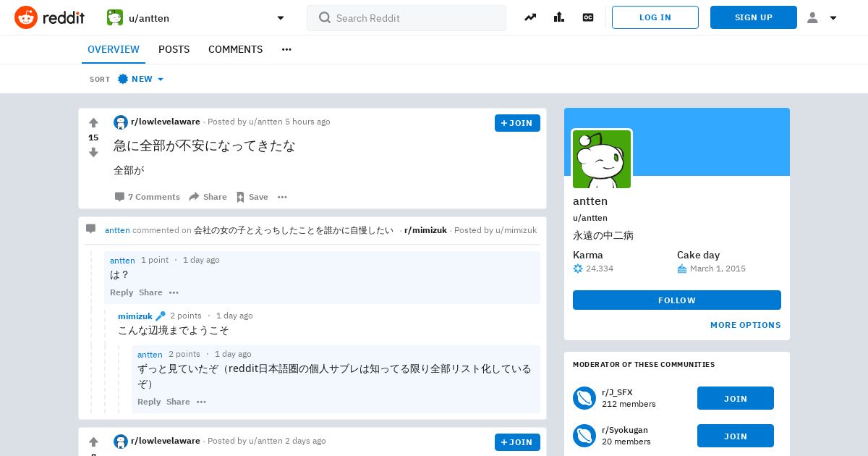The height and width of the screenshot is (456, 868).
Task: Share the ずっと見ていたぞ comment
Action: [x=178, y=402]
